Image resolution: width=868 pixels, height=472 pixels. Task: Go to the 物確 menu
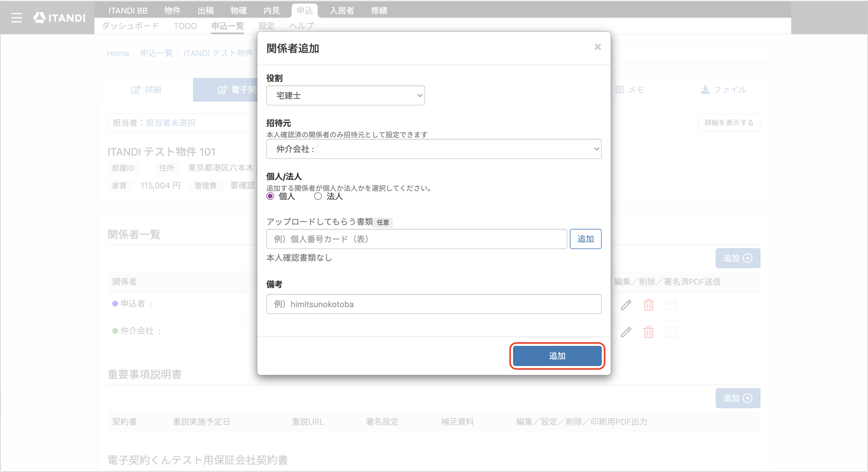tap(239, 10)
